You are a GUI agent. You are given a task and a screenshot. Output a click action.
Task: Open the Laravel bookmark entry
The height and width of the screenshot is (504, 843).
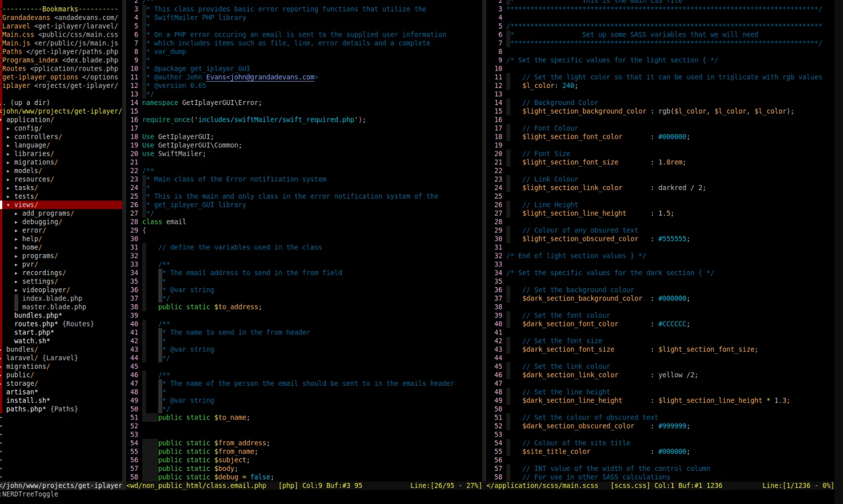pos(60,26)
